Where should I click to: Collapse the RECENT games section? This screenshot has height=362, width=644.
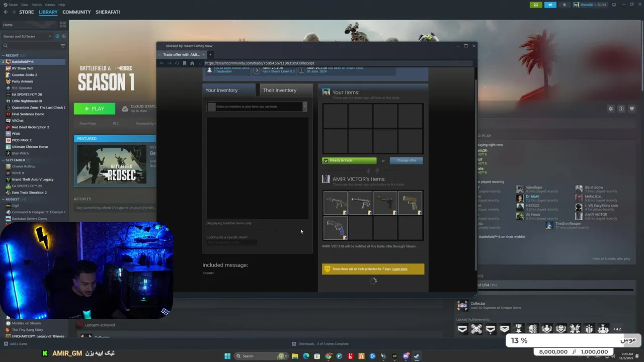(3, 55)
